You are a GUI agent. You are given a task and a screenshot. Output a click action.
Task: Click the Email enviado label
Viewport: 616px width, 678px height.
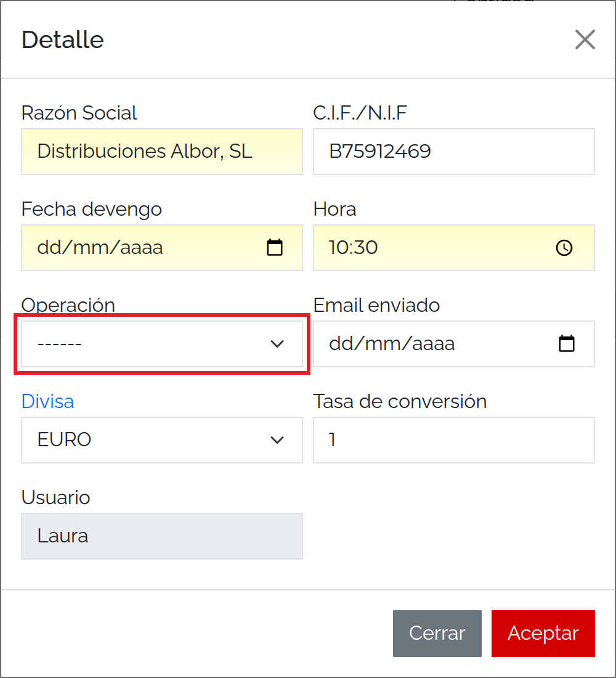click(376, 305)
